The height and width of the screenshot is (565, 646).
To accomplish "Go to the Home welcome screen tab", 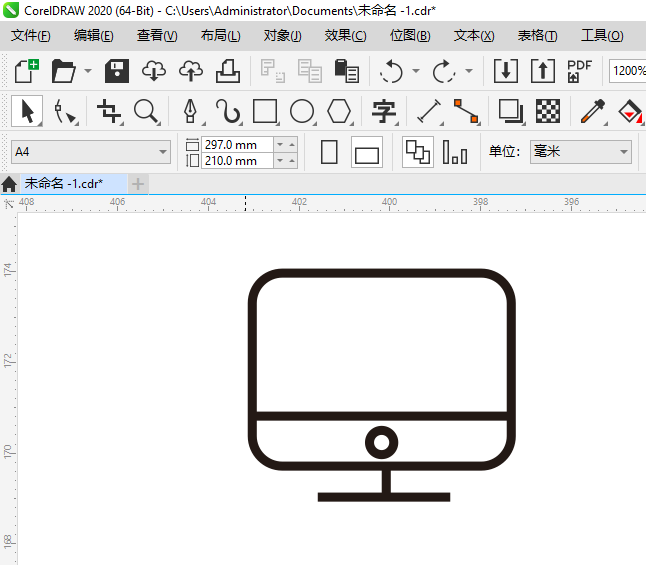I will 9,184.
